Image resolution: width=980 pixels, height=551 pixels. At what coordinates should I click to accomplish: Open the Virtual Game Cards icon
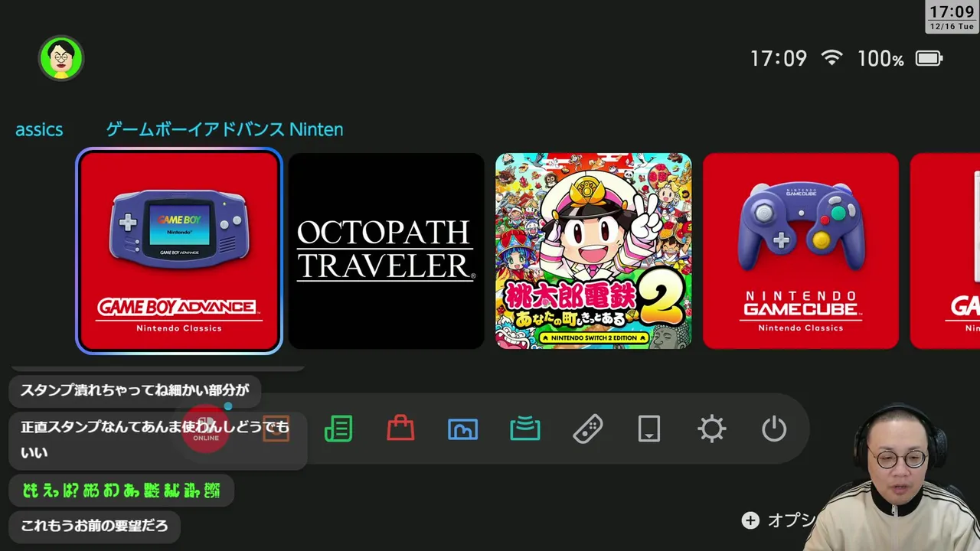(x=649, y=429)
